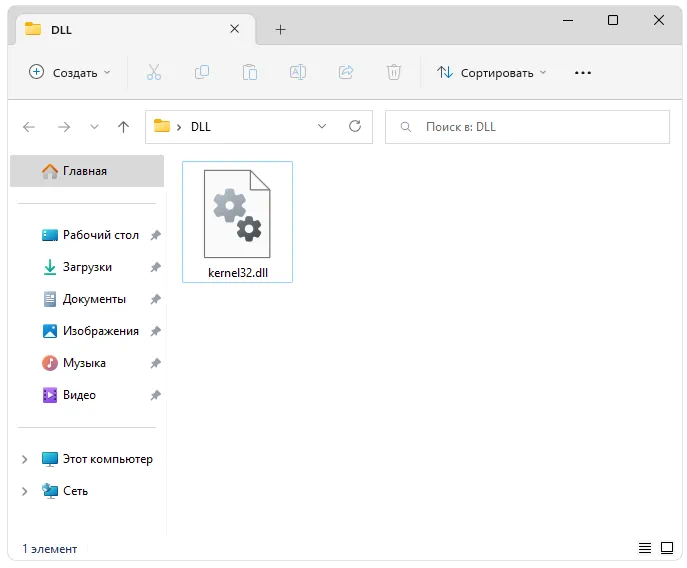Click pin icon next to Изображения

tap(156, 331)
